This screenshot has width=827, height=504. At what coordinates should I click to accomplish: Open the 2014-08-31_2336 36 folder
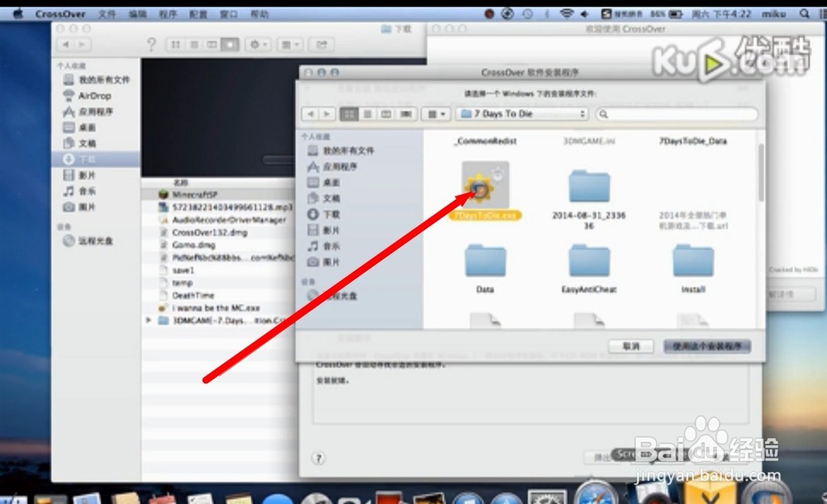589,186
